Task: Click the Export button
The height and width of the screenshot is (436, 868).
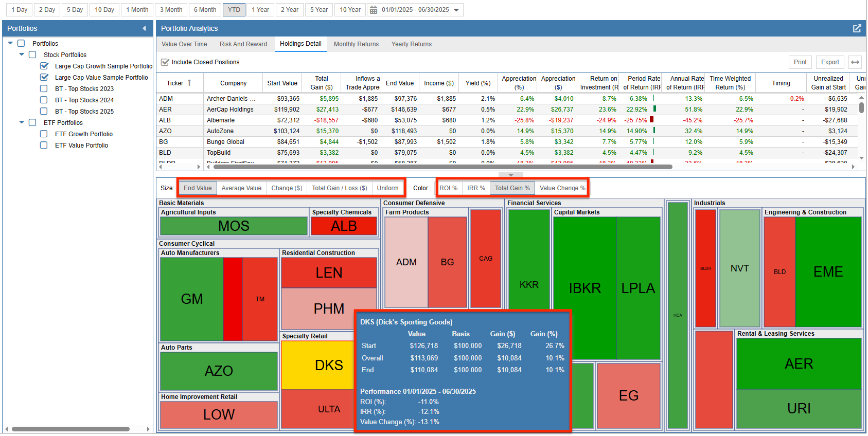Action: pos(830,62)
